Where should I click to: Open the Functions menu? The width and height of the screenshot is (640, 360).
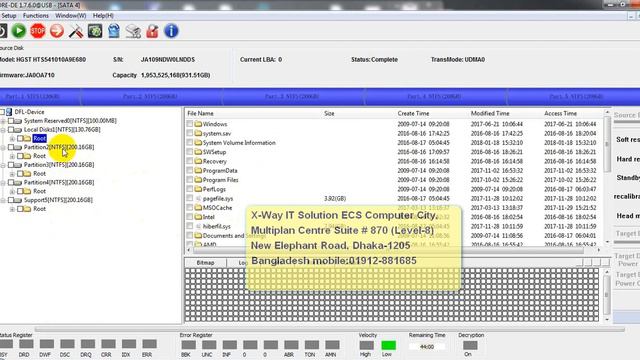tap(36, 16)
